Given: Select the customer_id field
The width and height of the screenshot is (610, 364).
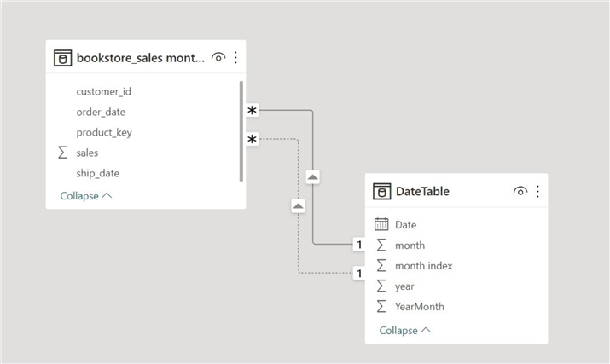Looking at the screenshot, I should click(103, 91).
